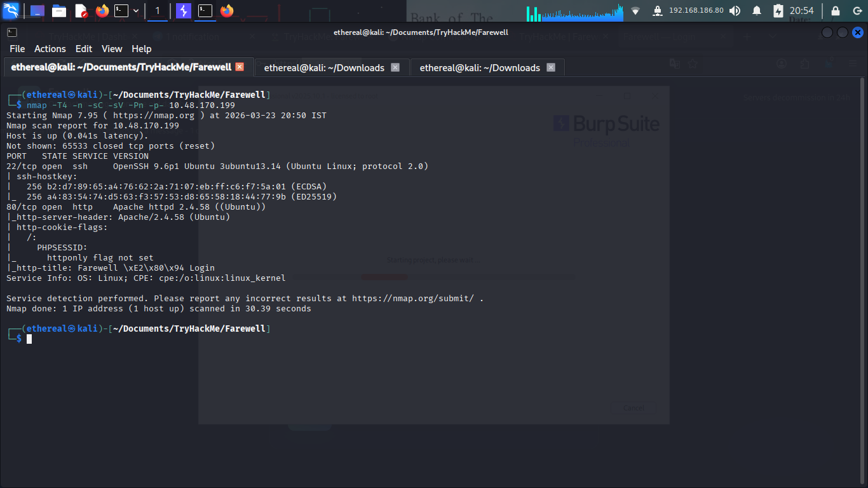Click the Firefox launcher beside the text editor
The image size is (868, 488).
pyautogui.click(x=102, y=11)
